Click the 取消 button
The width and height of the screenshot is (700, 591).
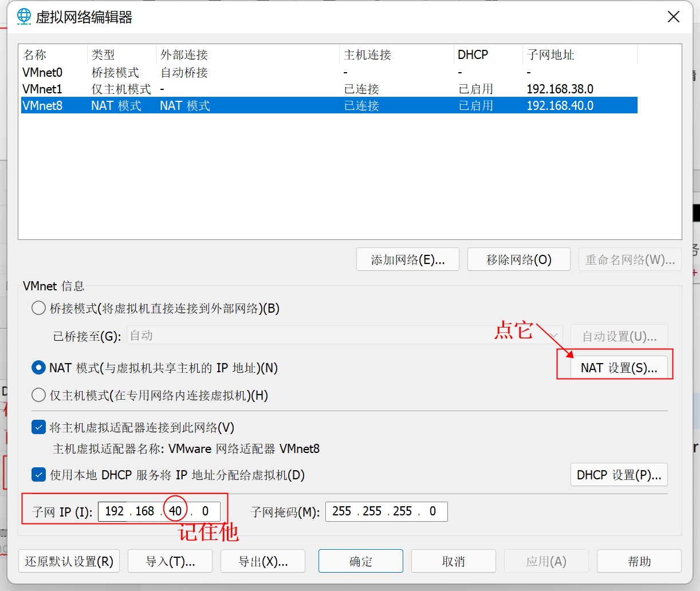[454, 561]
